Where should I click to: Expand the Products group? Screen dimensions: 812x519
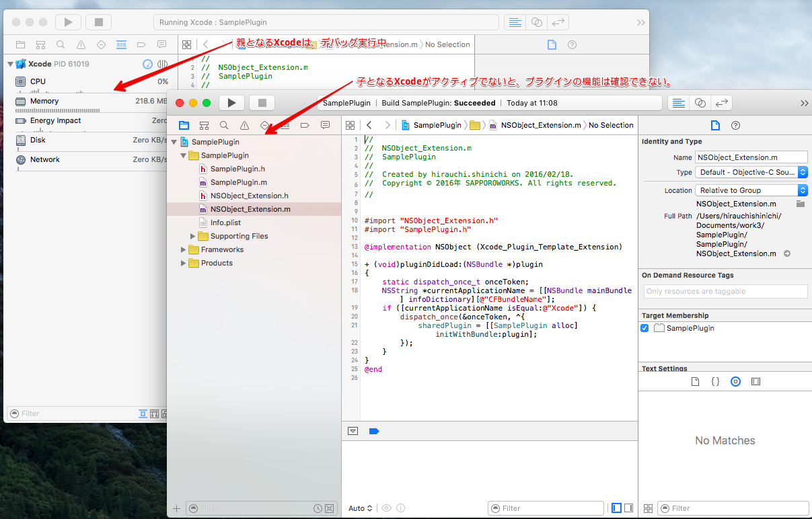[x=184, y=263]
